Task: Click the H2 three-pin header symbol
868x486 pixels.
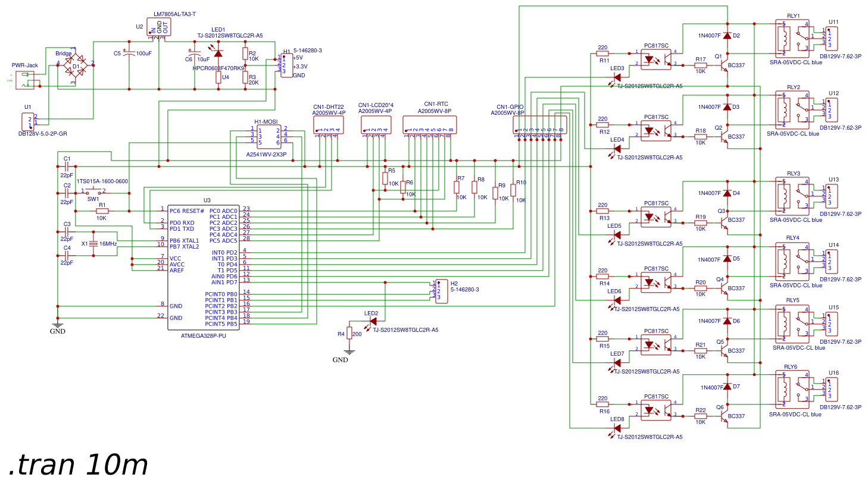Action: [x=441, y=291]
